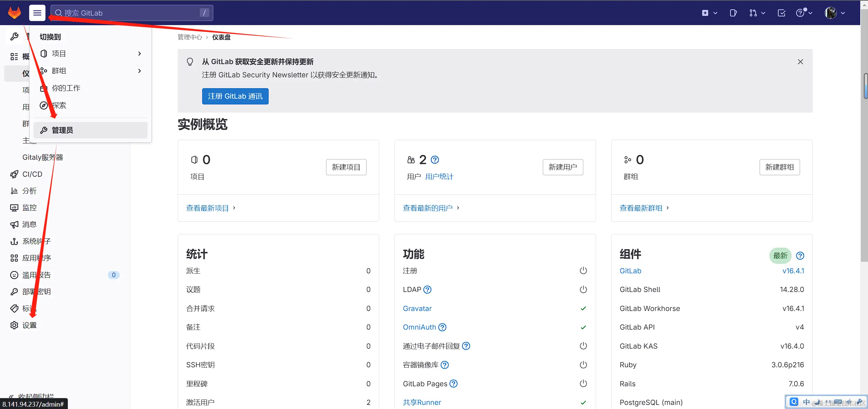Expand the 项目 submenu chevron
Screen dimensions: 868x409
[x=139, y=54]
